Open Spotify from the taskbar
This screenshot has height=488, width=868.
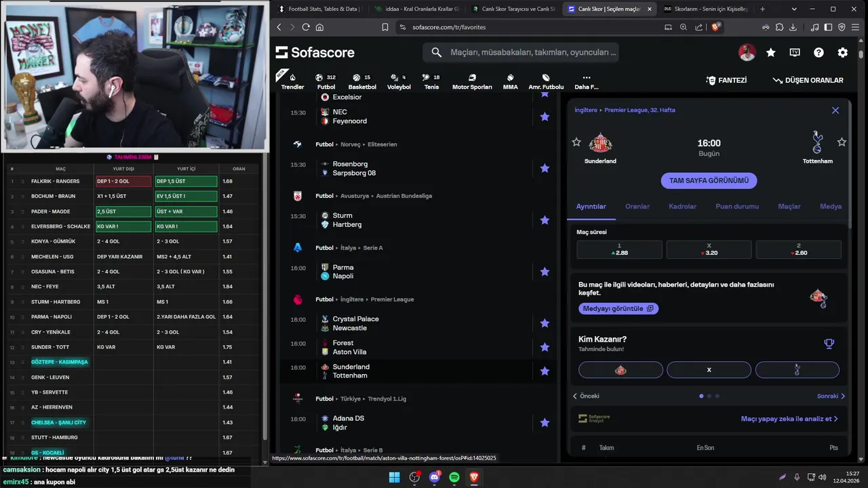click(454, 477)
